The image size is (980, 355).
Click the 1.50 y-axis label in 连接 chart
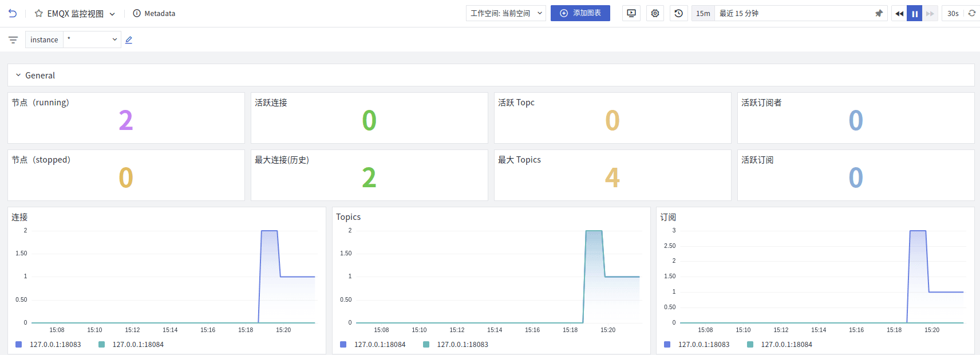21,253
